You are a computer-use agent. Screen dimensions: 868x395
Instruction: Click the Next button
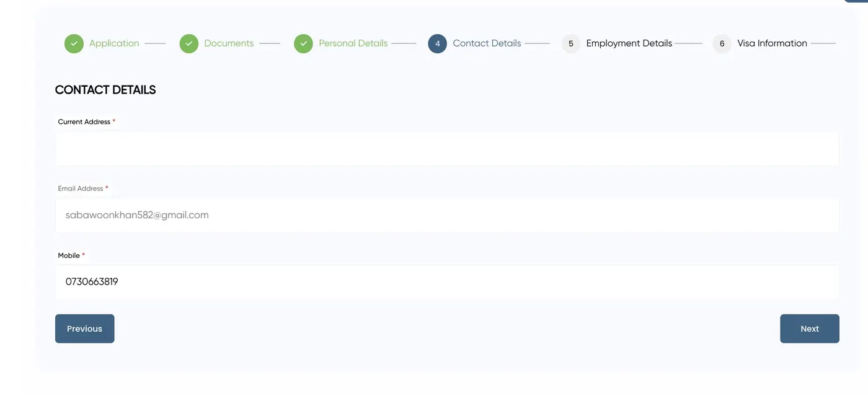point(810,329)
